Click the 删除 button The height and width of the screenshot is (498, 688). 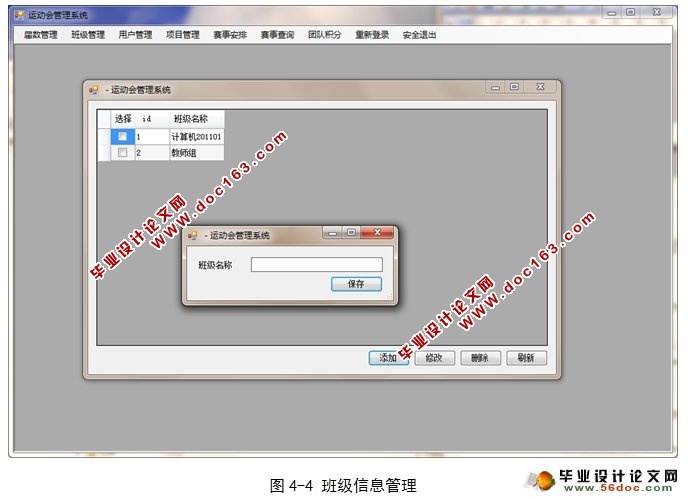pos(480,358)
